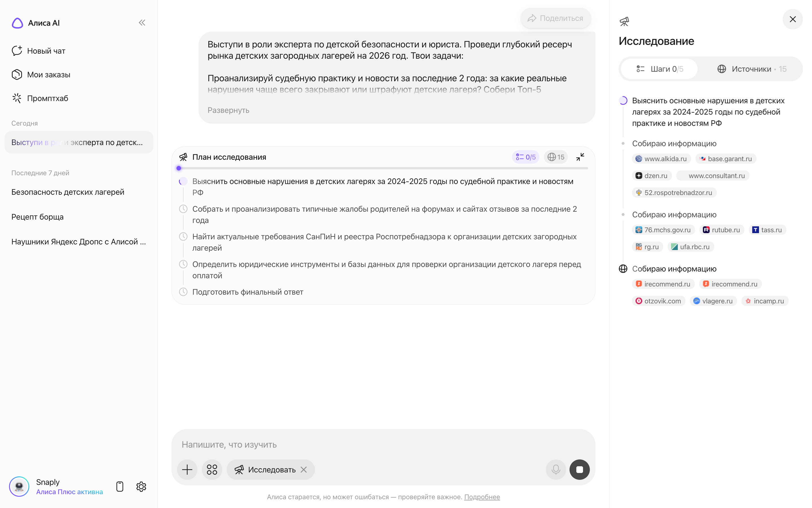This screenshot has width=812, height=508.
Task: Close the Исследование panel
Action: tap(793, 19)
